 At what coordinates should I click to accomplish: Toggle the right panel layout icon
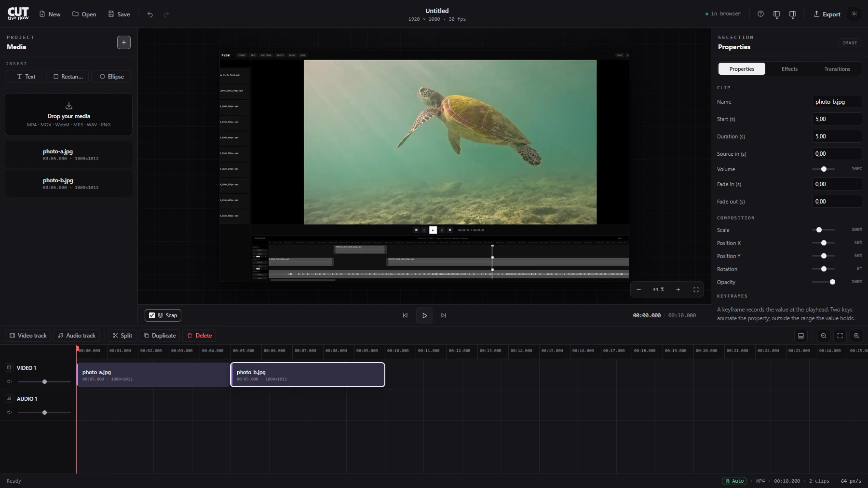(792, 14)
